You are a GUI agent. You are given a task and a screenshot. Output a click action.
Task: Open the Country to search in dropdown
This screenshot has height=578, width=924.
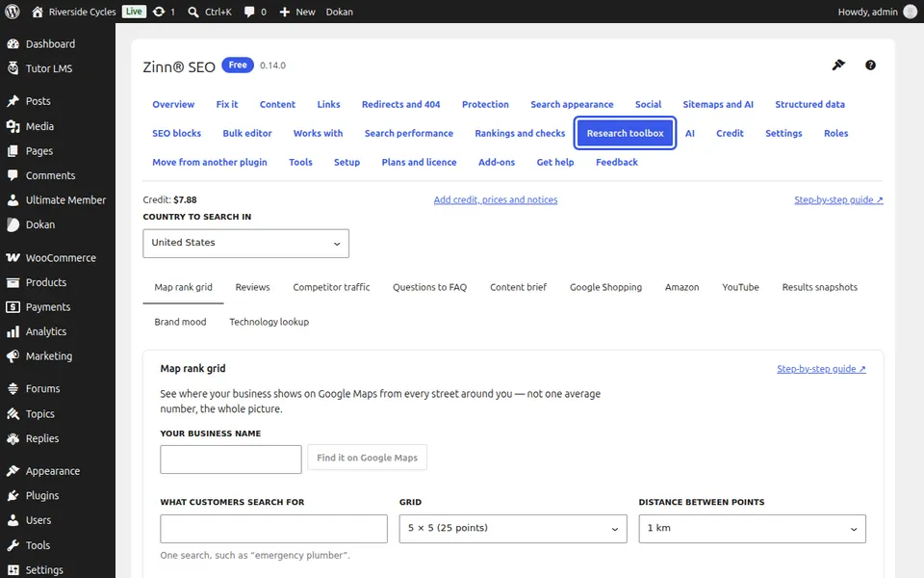pos(245,243)
